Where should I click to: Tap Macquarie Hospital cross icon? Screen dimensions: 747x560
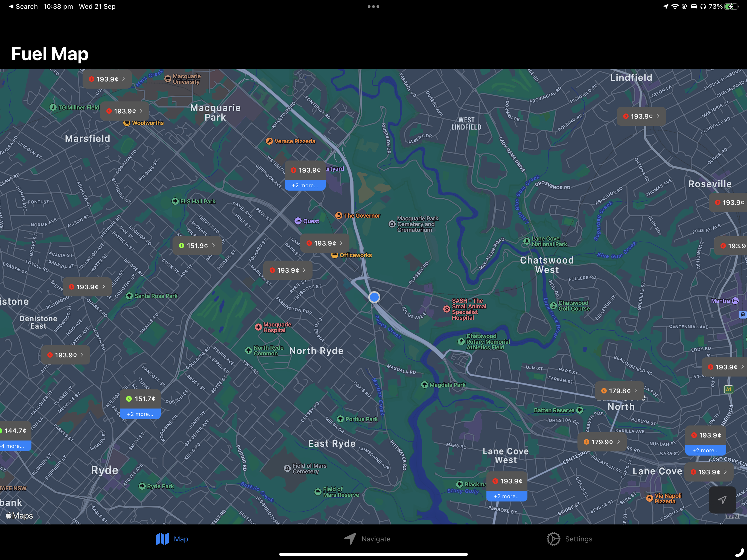click(258, 327)
